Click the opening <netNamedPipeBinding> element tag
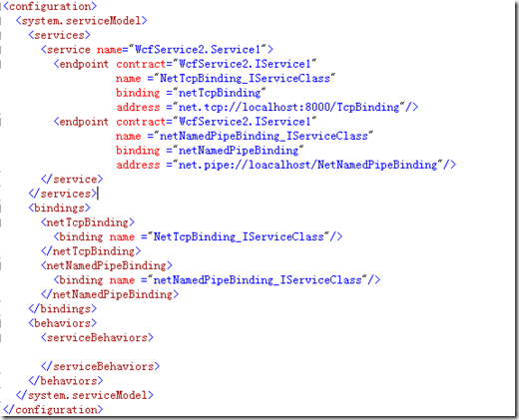Image resolution: width=519 pixels, height=420 pixels. (107, 265)
